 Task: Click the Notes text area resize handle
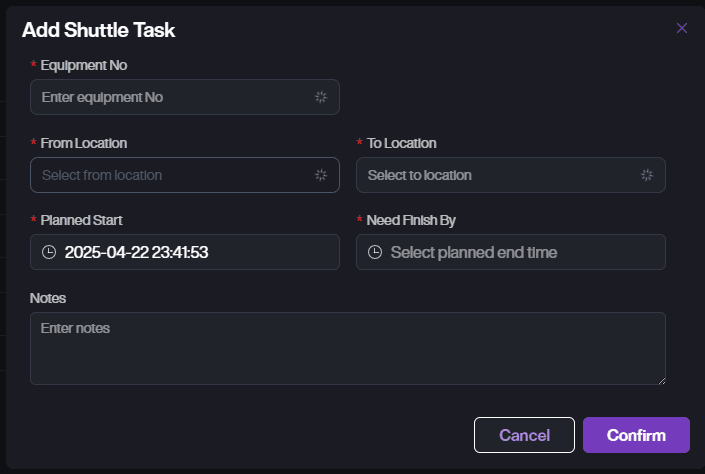pyautogui.click(x=661, y=380)
